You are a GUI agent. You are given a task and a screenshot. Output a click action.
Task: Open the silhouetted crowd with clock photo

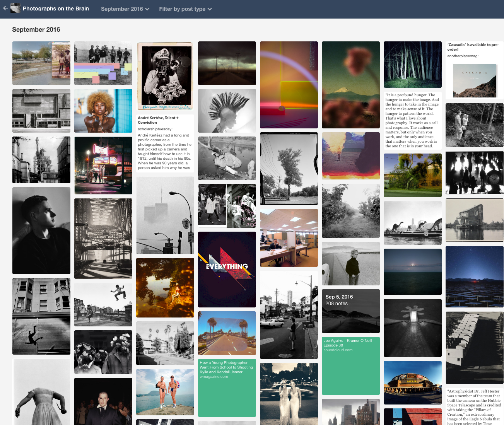point(475,172)
